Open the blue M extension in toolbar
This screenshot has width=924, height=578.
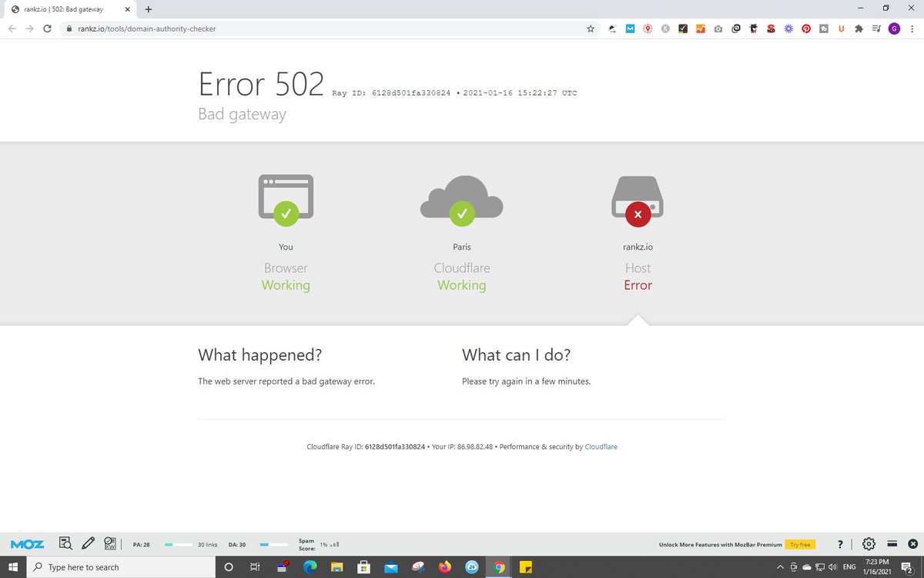pos(629,29)
